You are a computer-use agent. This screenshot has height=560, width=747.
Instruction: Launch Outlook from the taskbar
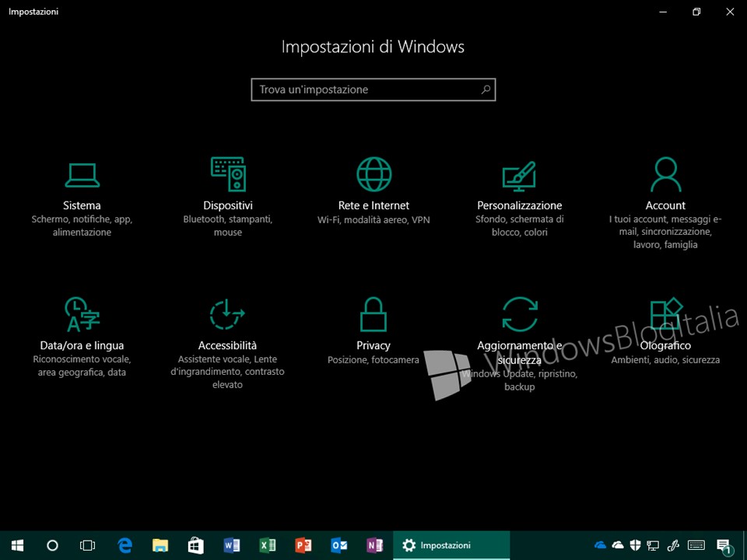click(x=339, y=545)
